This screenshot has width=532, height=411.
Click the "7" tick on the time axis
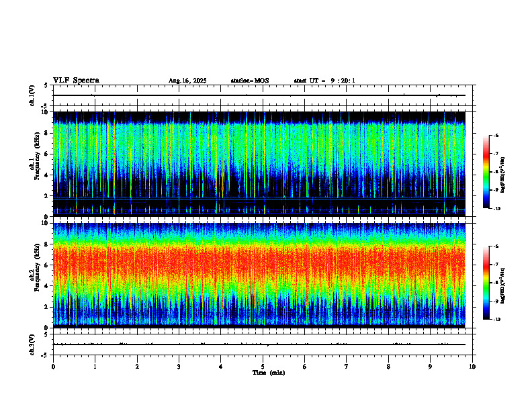click(x=347, y=367)
